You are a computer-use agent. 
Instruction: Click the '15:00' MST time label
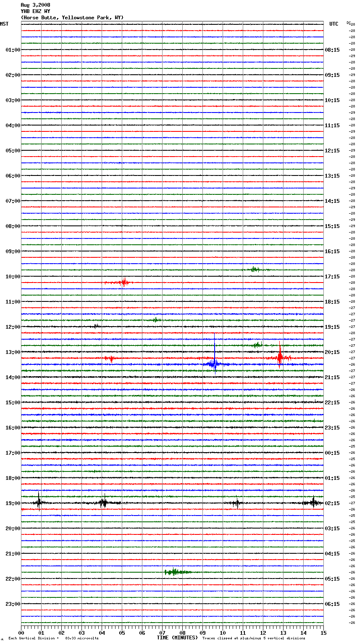point(13,403)
